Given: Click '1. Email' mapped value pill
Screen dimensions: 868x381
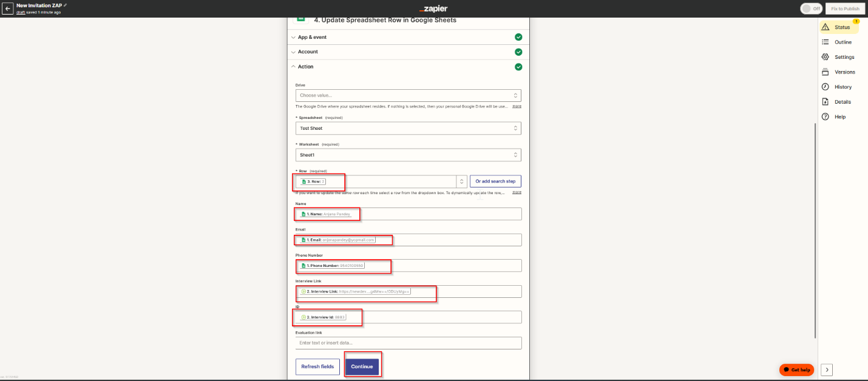Looking at the screenshot, I should [x=337, y=240].
